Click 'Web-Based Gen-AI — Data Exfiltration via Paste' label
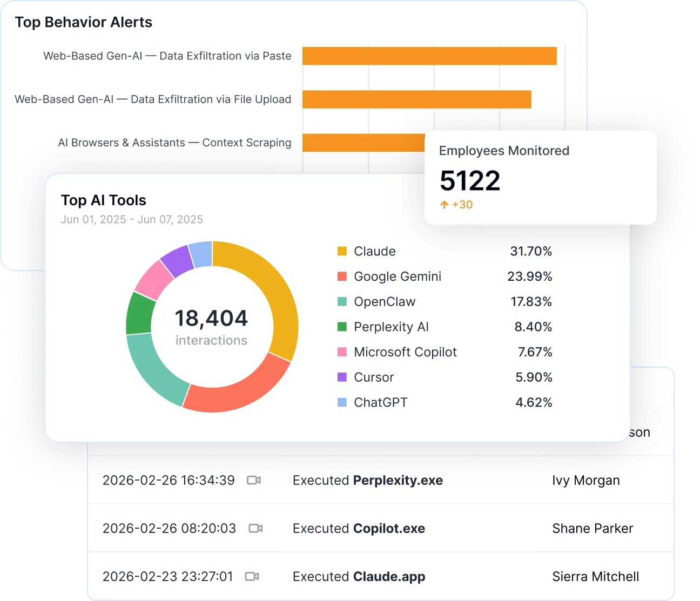This screenshot has height=601, width=700. click(x=167, y=56)
